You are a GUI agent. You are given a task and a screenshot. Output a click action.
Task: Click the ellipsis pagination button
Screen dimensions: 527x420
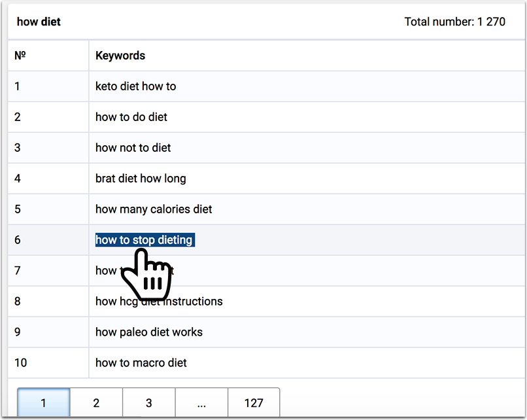click(201, 402)
